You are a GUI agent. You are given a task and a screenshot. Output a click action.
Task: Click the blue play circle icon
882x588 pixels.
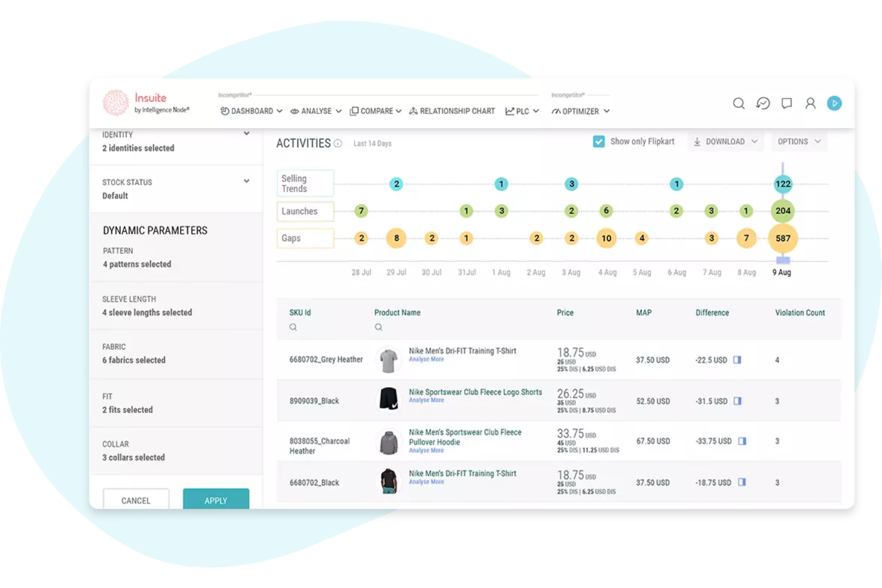point(834,103)
